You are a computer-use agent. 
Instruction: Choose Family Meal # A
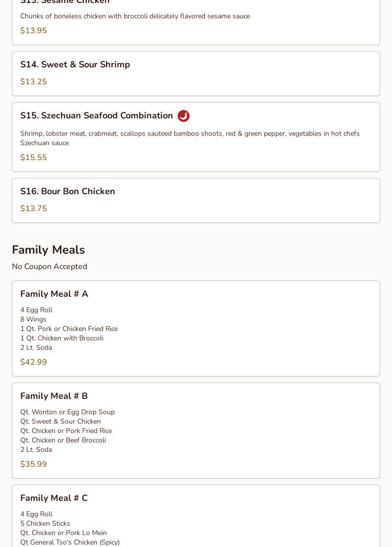(54, 294)
